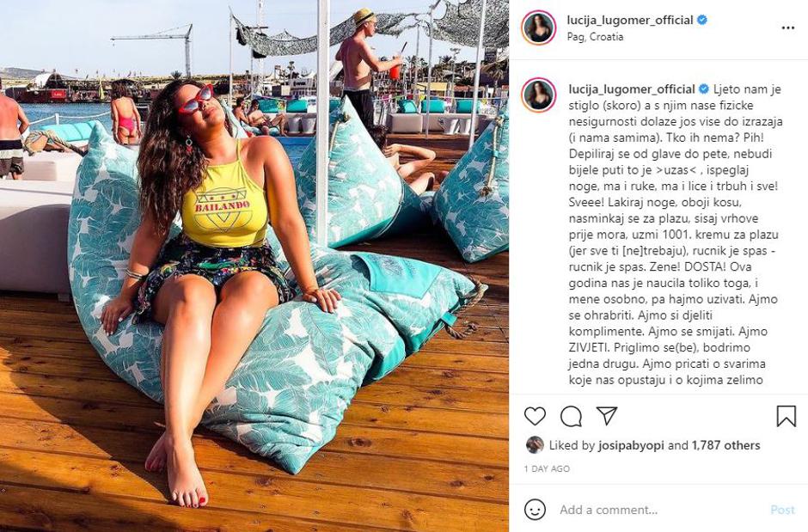Click the small liker avatar thumbnail
Image resolution: width=808 pixels, height=532 pixels.
pyautogui.click(x=535, y=445)
